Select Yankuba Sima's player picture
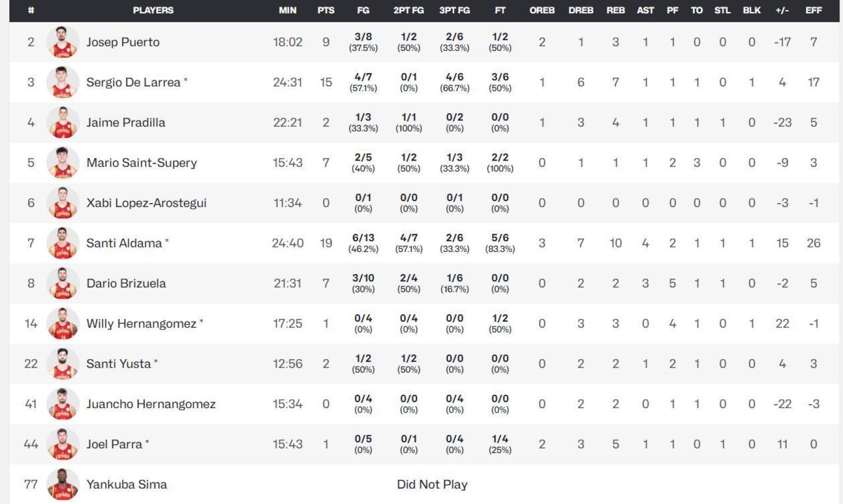Screen dimensions: 843x504 pos(62,484)
